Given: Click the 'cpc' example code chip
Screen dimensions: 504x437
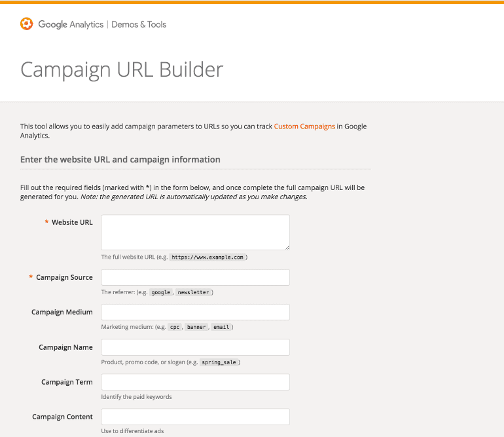Looking at the screenshot, I should [175, 327].
